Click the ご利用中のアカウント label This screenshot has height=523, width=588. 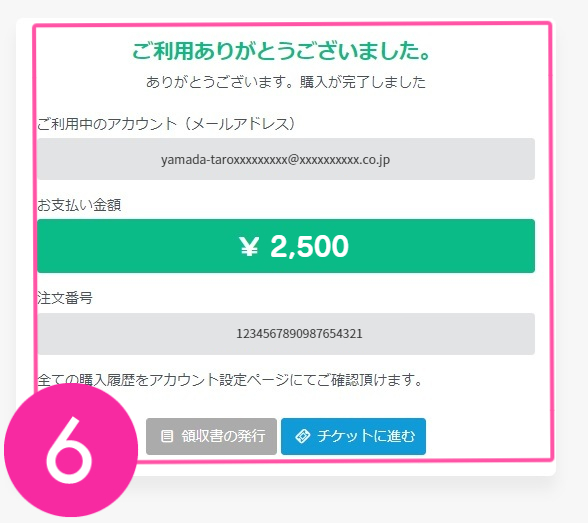click(x=107, y=123)
